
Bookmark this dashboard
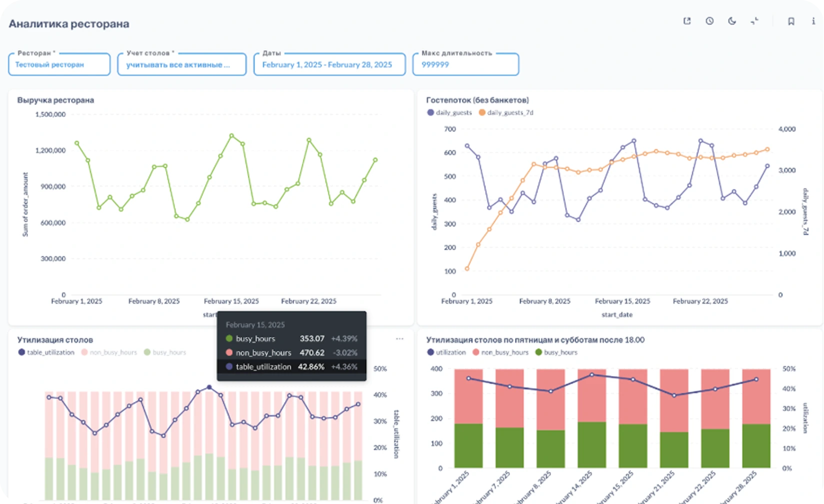point(791,21)
